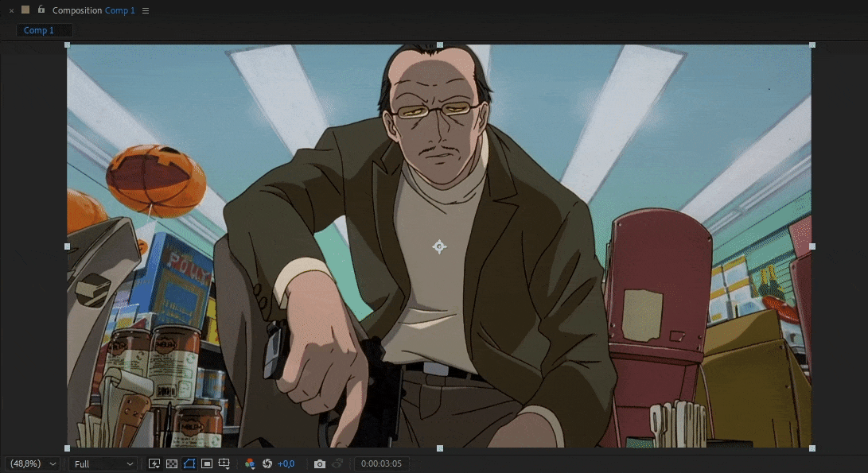868x473 pixels.
Task: Click the +0,0 exposure value
Action: tap(286, 463)
